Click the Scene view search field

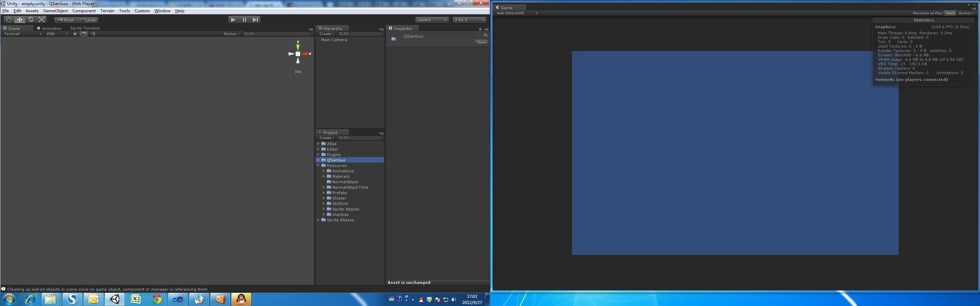click(x=277, y=34)
